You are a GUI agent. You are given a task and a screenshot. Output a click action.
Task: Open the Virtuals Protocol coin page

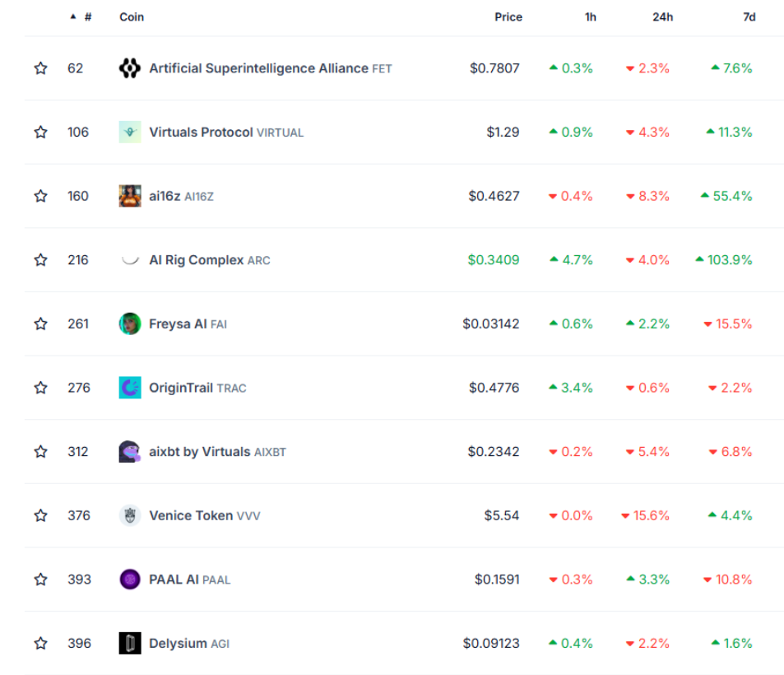[x=203, y=132]
